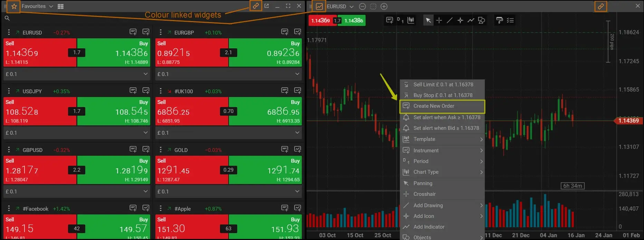Zoom in the chart with the plus icon

[384, 7]
